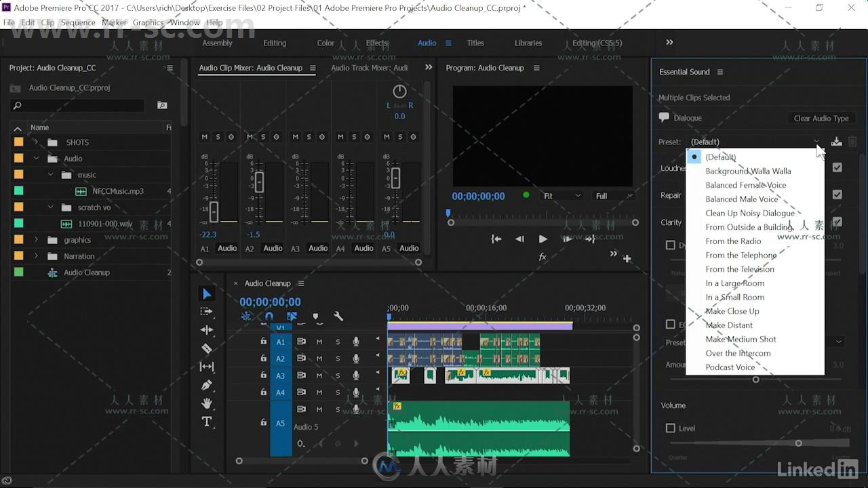Delete the Essential Sound preset
The image size is (868, 488).
pyautogui.click(x=852, y=142)
